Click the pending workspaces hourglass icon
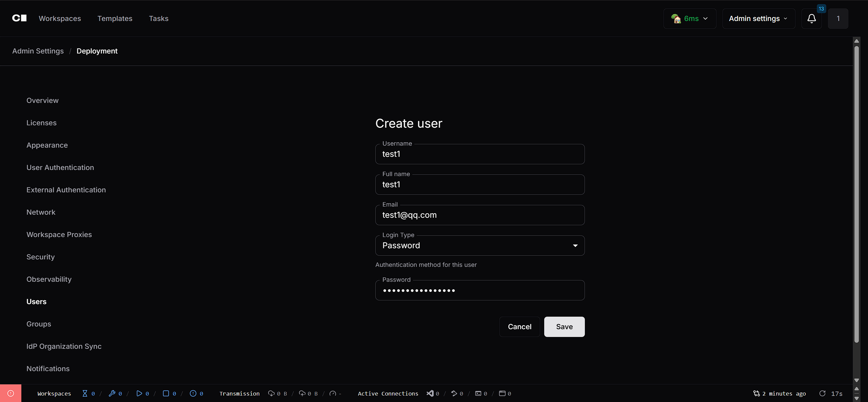Viewport: 868px width, 402px height. tap(85, 393)
